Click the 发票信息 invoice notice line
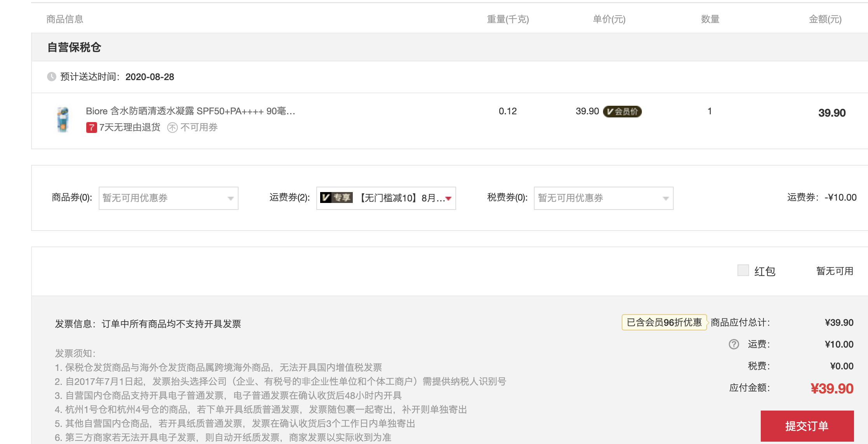Image resolution: width=868 pixels, height=444 pixels. pos(148,324)
